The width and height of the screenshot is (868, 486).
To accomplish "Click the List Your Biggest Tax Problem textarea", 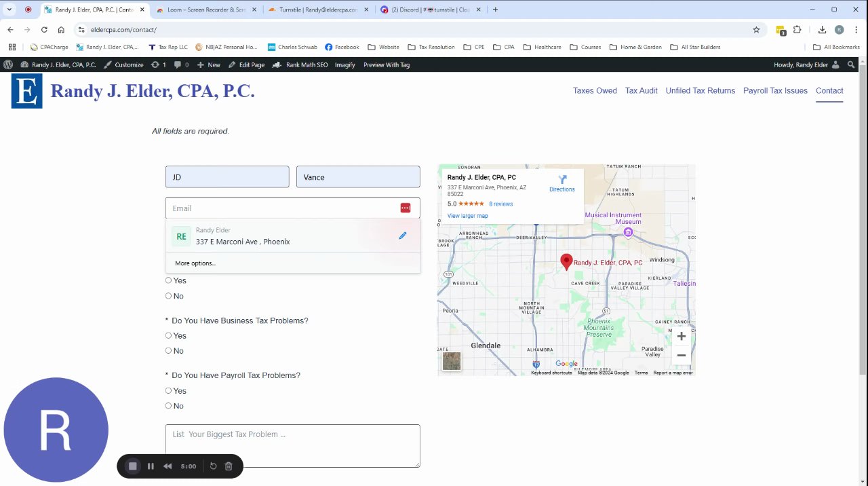I will click(293, 446).
